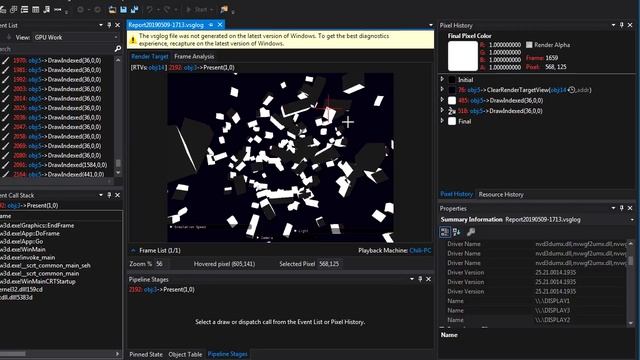Collapse the Frame List (1/1) section
The image size is (640, 360).
coord(133,250)
